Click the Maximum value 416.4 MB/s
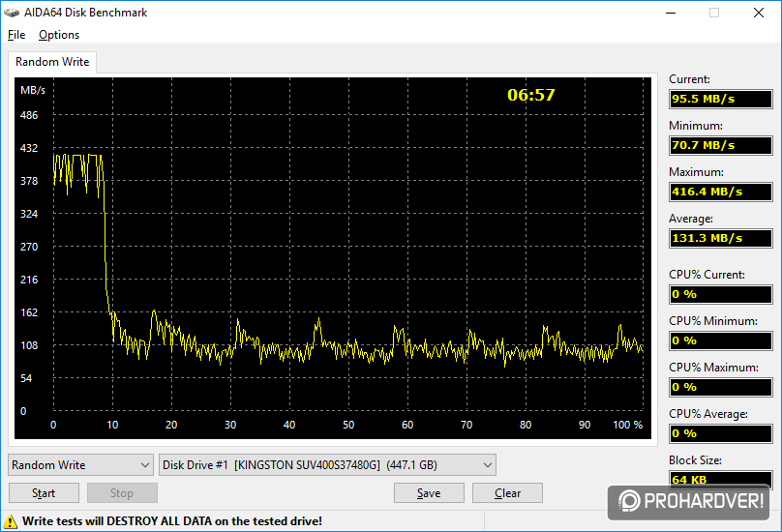This screenshot has width=782, height=532. (x=721, y=192)
